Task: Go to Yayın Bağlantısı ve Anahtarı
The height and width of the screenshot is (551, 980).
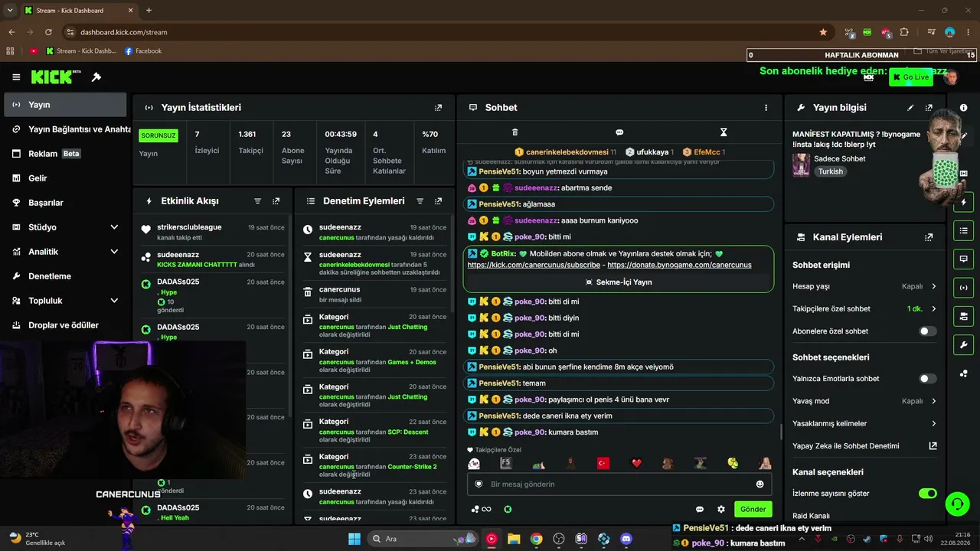Action: pos(65,129)
